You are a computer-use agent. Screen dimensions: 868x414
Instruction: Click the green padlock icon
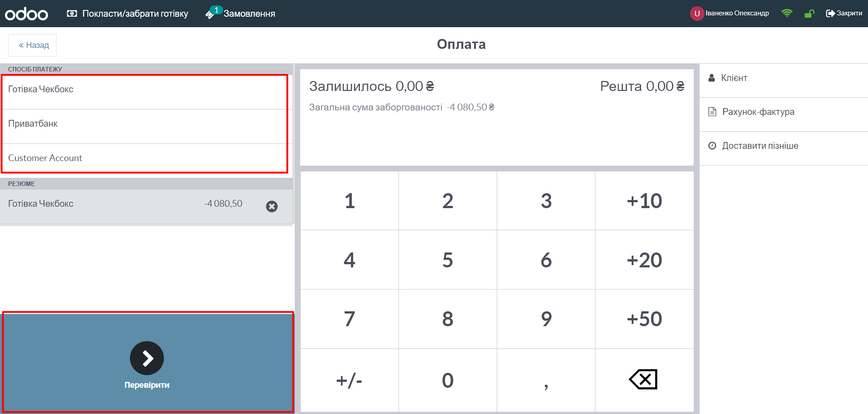[809, 14]
